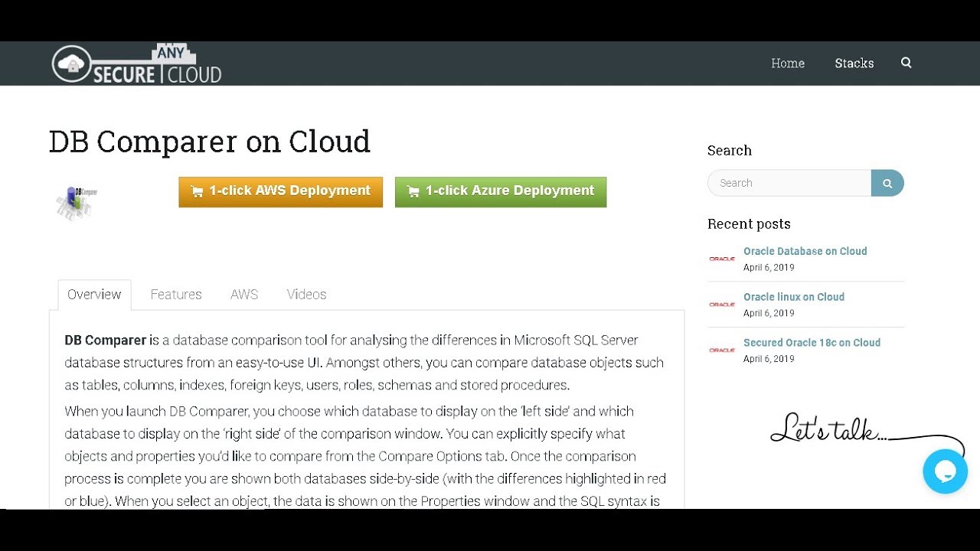This screenshot has width=980, height=551.
Task: Focus the sidebar Search input field
Action: click(789, 183)
